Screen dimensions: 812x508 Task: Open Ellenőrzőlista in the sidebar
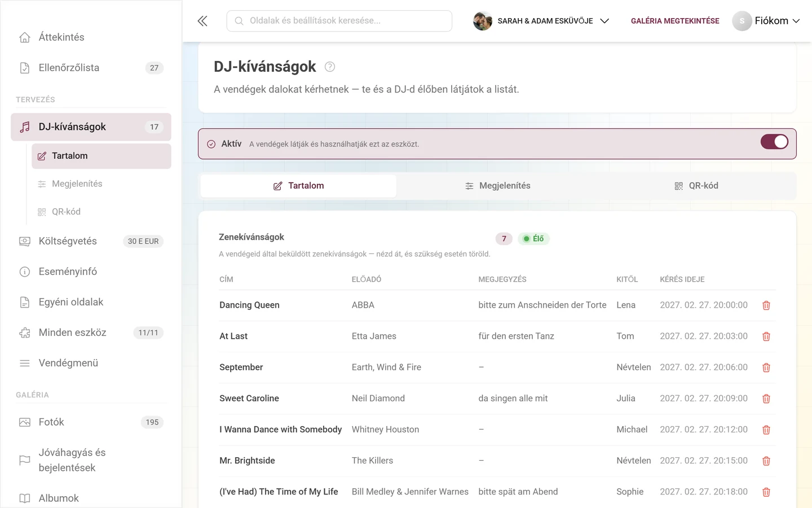tap(91, 68)
